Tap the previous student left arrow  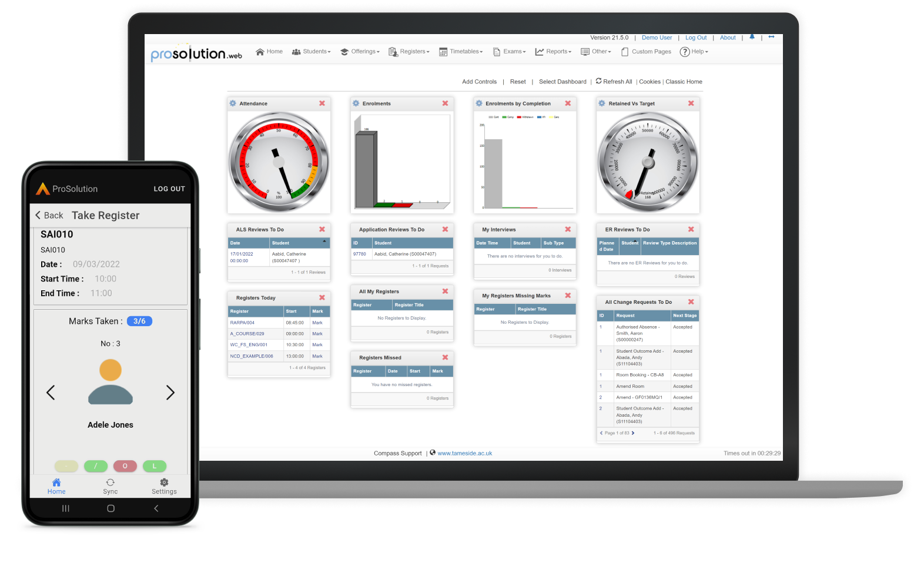[x=51, y=393]
